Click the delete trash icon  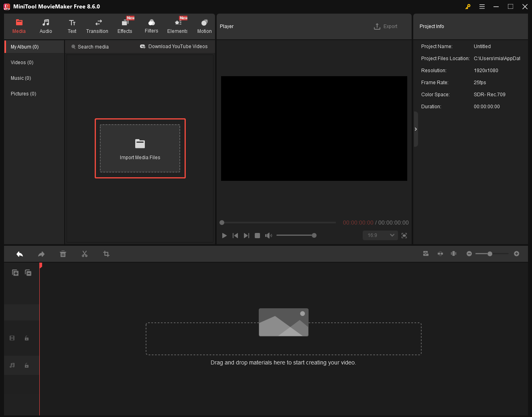(63, 254)
